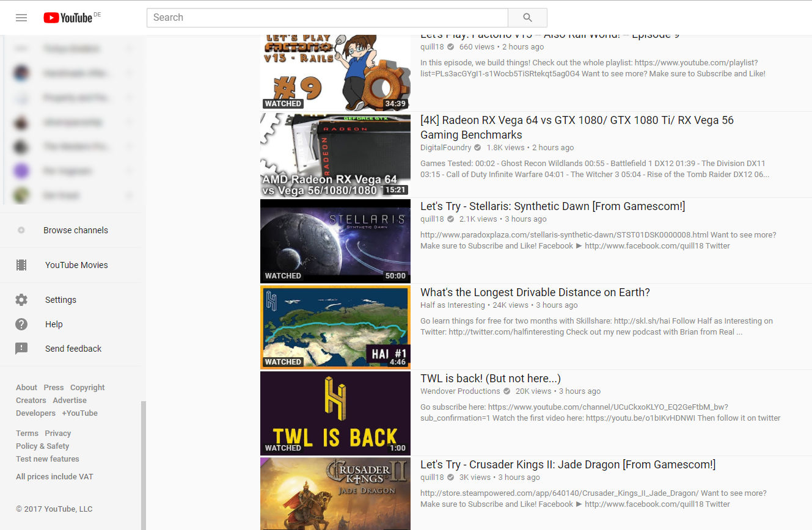The width and height of the screenshot is (812, 530).
Task: Open What's the Longest Drivable Distance title
Action: [x=535, y=292]
